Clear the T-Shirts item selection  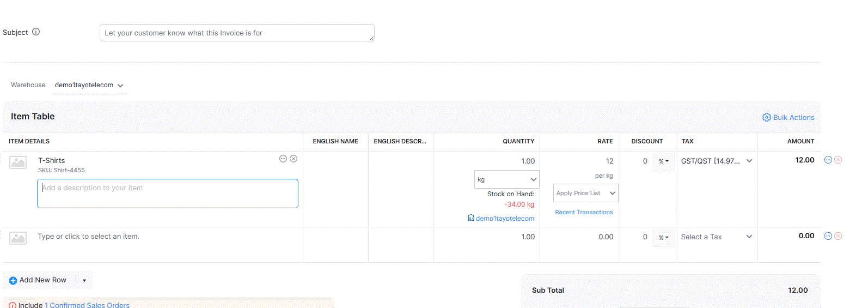tap(294, 159)
